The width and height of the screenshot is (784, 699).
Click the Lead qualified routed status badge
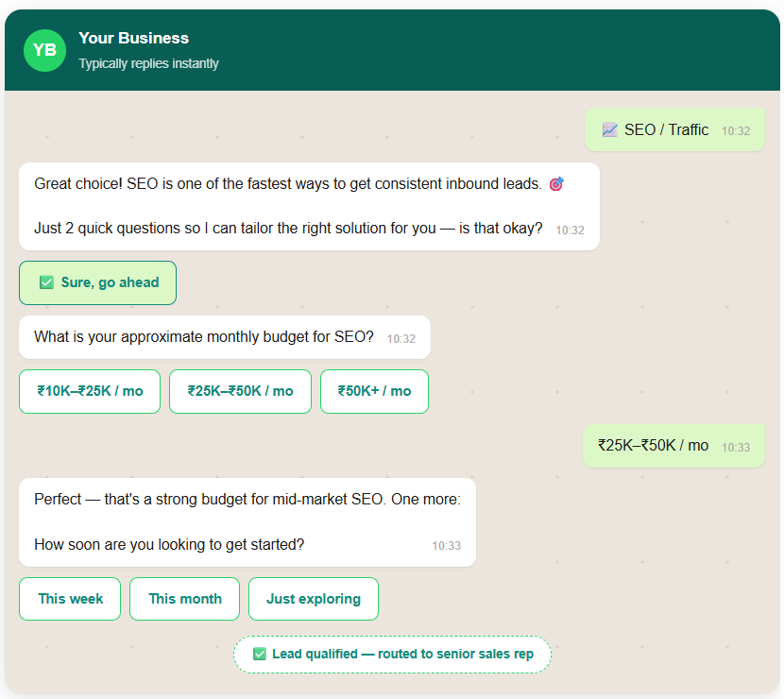(x=392, y=654)
